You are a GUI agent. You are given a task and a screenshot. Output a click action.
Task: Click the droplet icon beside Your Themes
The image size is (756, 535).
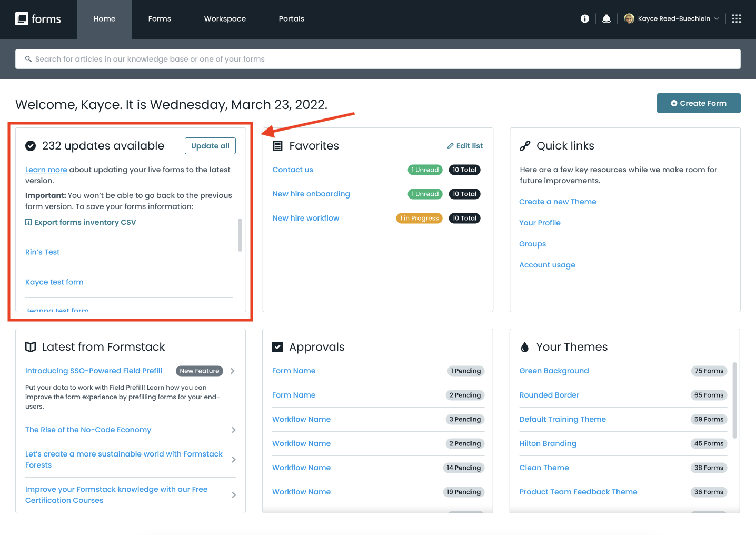tap(524, 346)
